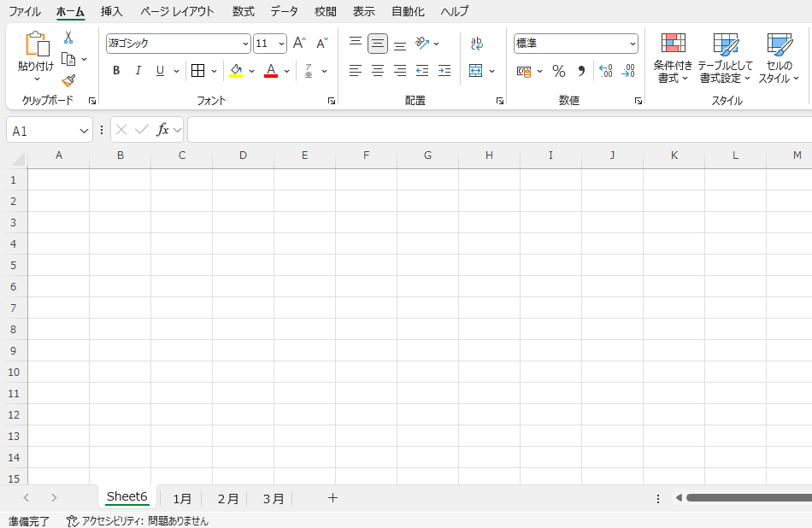Expand the paste options arrow under 貼り付け
Viewport: 812px width, 528px height.
pos(37,79)
